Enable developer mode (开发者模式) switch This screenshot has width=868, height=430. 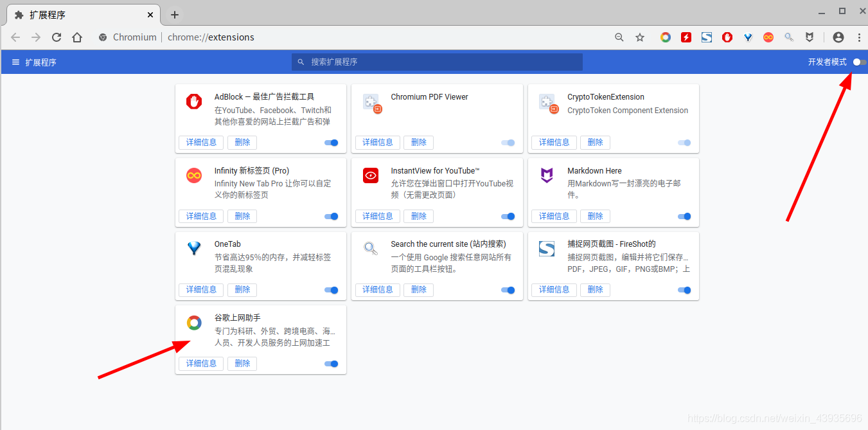point(860,62)
